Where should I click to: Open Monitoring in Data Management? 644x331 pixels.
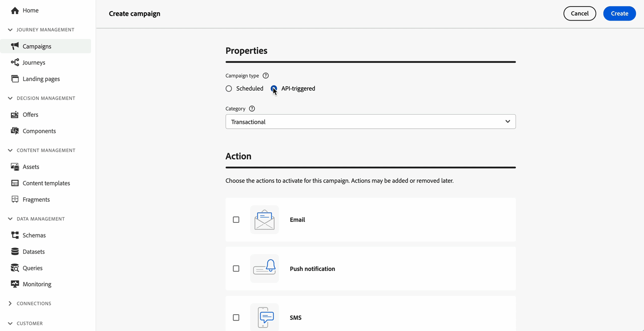(x=37, y=284)
